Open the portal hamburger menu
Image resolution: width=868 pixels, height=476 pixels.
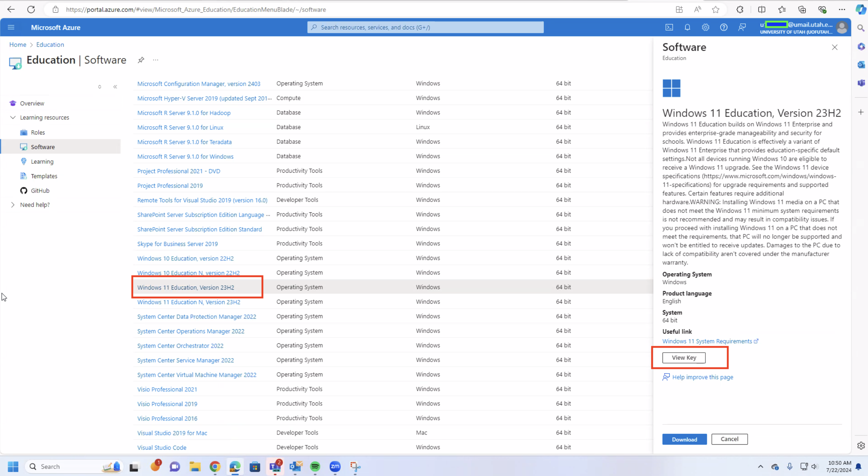[11, 27]
